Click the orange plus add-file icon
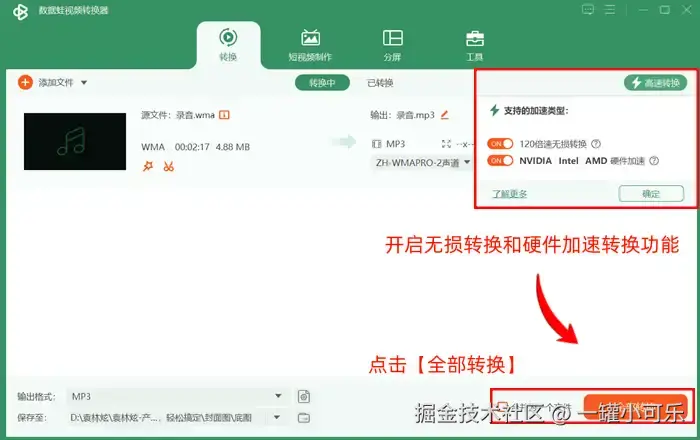Viewport: 700px width, 440px height. click(25, 83)
